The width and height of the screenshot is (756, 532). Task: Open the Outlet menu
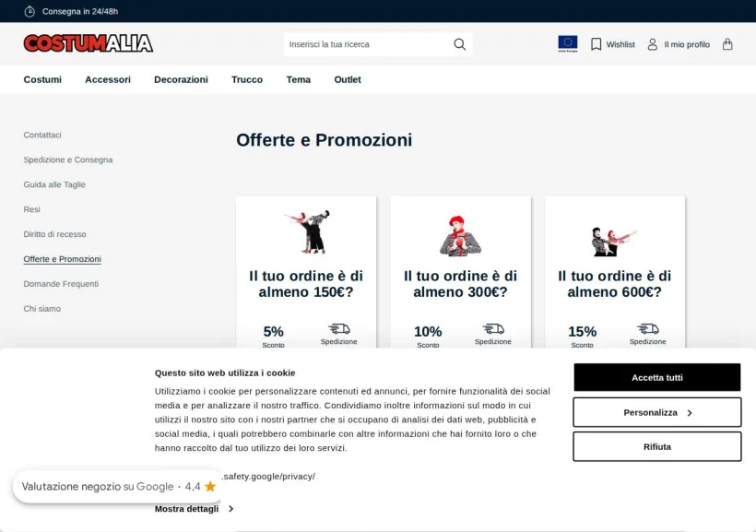(x=348, y=79)
